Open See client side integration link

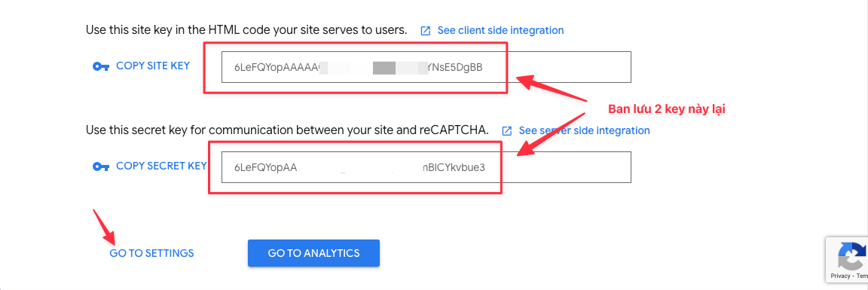(x=500, y=30)
